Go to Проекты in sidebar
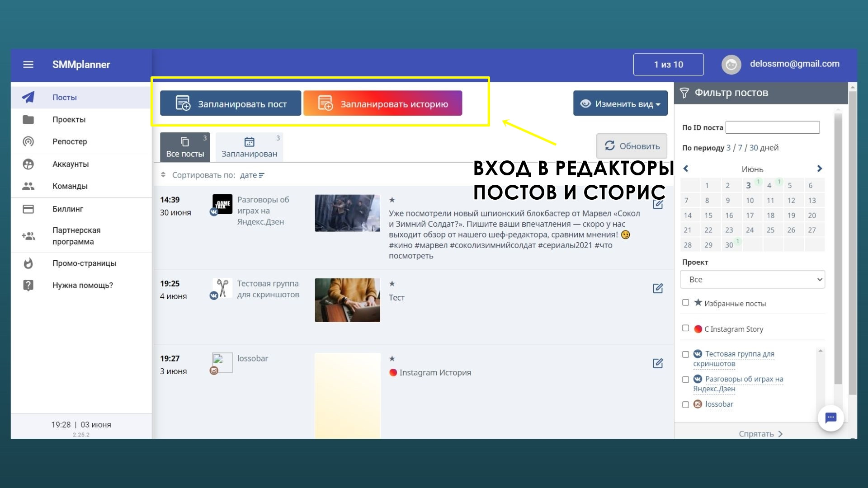The width and height of the screenshot is (868, 488). 81,119
